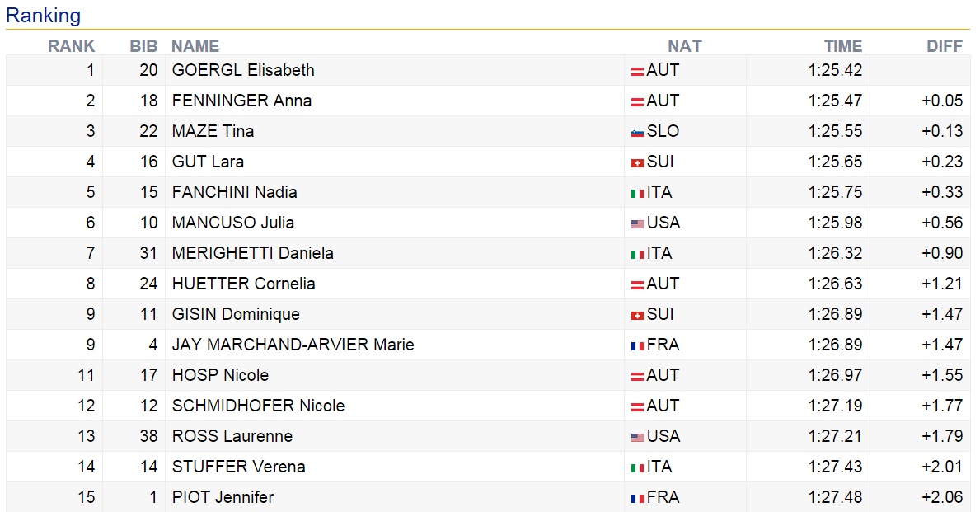Click the USA flag beside ROSS Laurenne
This screenshot has height=512, width=980.
click(x=636, y=437)
